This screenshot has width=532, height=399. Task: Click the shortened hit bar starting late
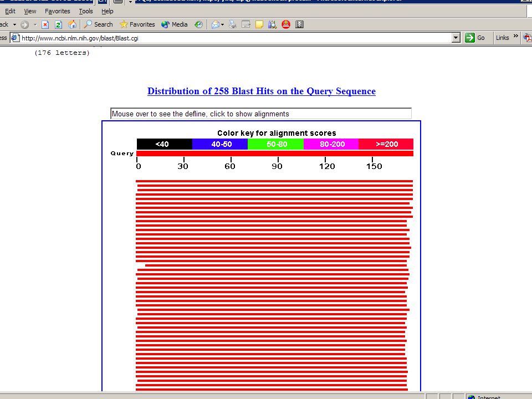[x=276, y=265]
